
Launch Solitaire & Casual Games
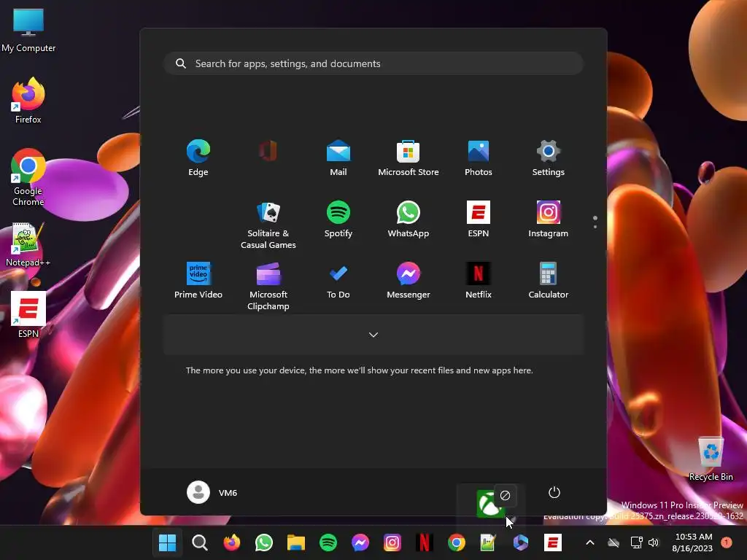click(268, 225)
